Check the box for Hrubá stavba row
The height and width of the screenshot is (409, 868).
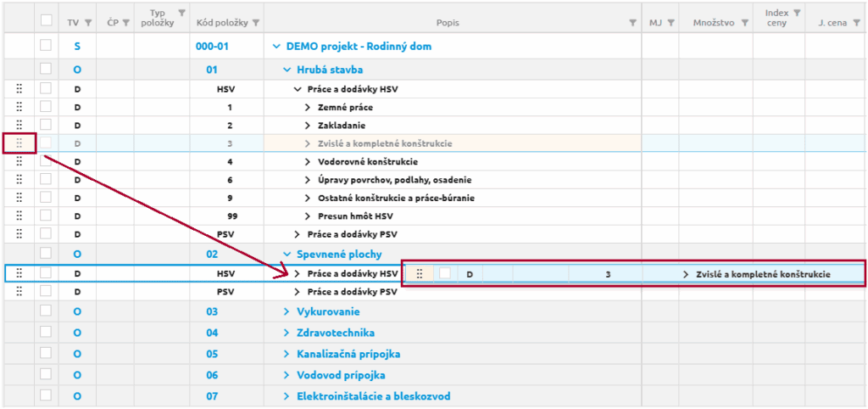click(46, 70)
